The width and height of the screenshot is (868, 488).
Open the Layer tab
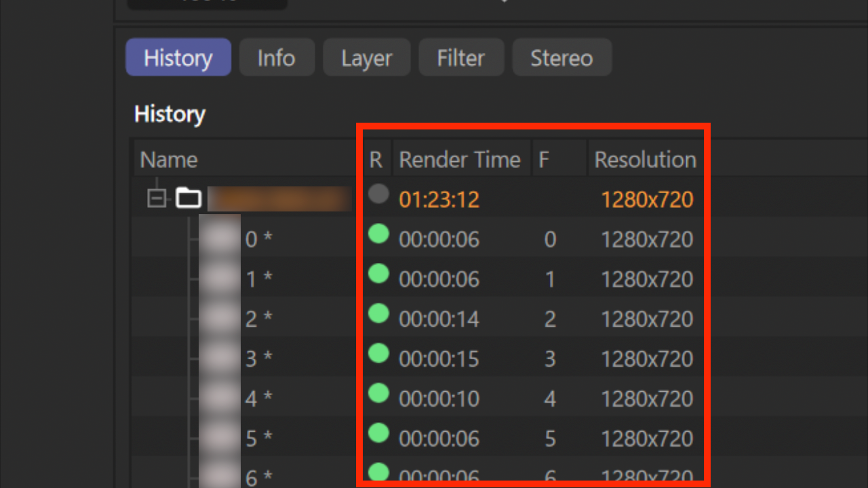367,58
